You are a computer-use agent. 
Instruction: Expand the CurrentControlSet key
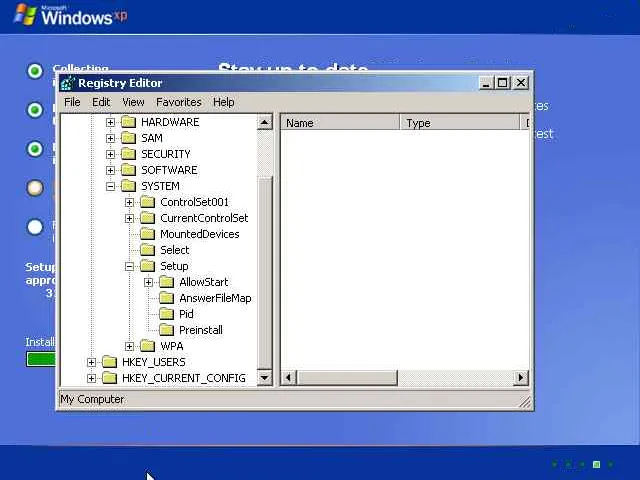(x=129, y=218)
